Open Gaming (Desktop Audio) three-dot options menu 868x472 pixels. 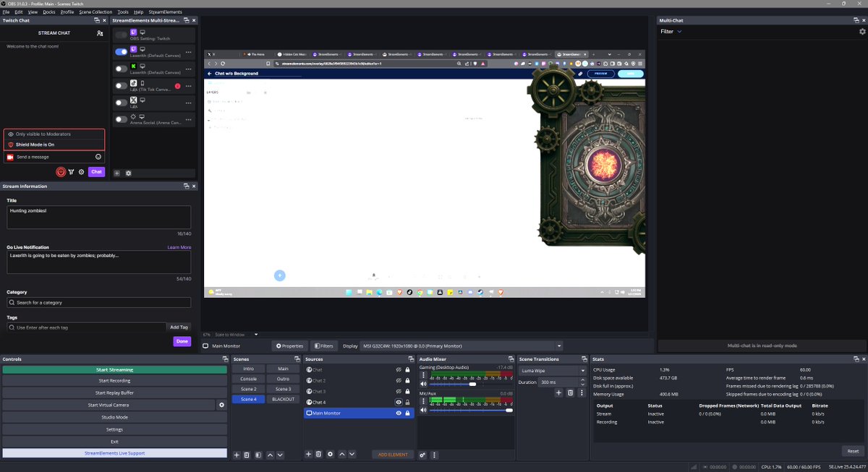point(423,375)
